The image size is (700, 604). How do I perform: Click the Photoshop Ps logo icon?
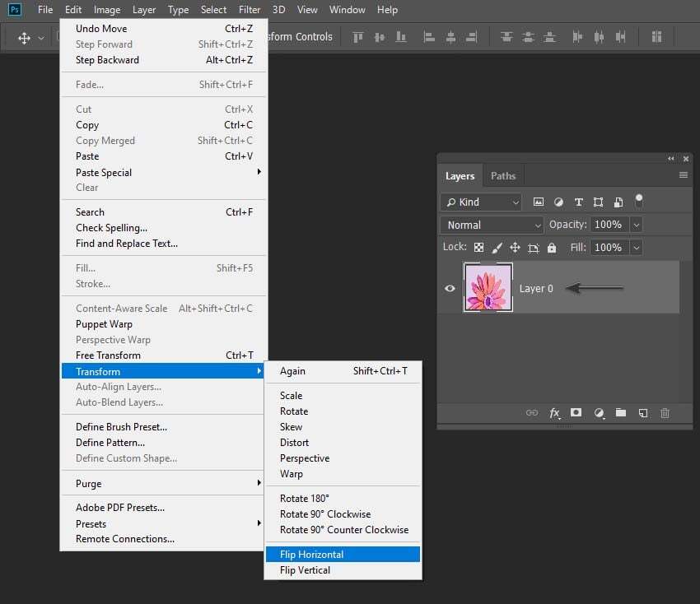click(x=14, y=9)
